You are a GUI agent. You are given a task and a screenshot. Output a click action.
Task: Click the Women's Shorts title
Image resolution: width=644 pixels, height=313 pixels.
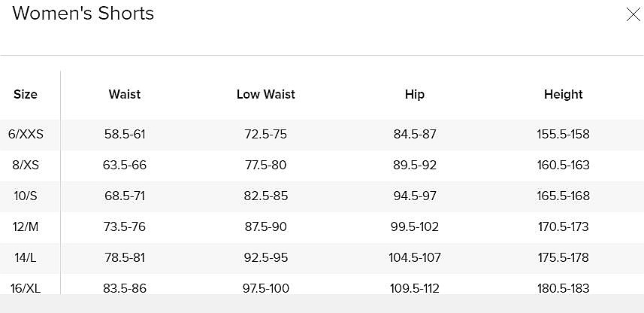83,14
